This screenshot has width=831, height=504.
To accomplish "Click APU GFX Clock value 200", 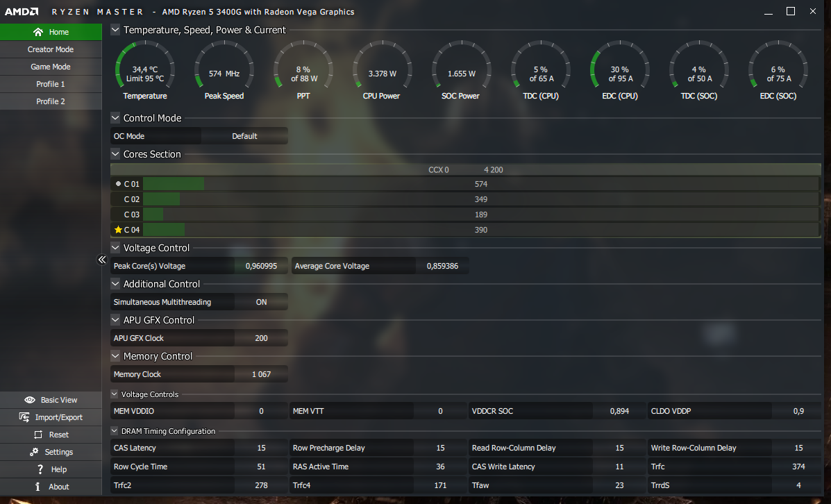I will point(261,338).
